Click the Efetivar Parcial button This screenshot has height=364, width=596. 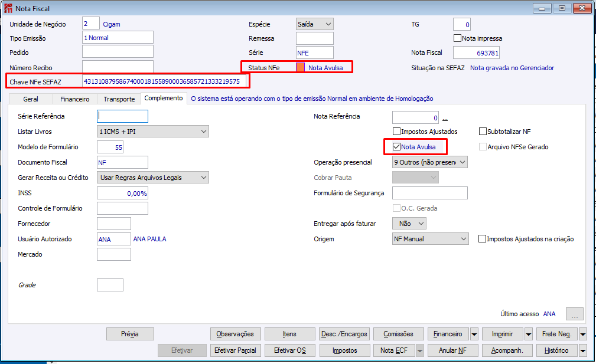pos(235,350)
